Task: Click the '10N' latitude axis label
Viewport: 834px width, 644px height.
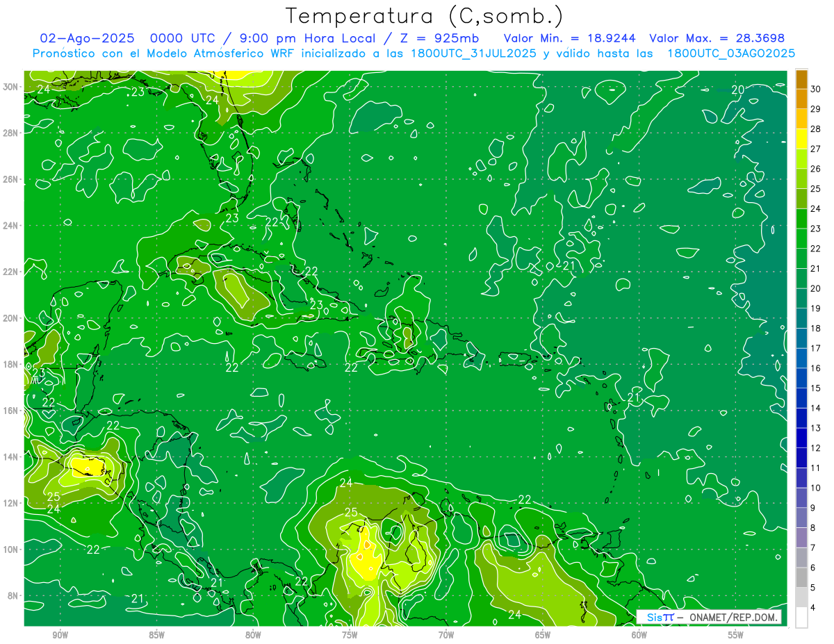Action: 12,550
